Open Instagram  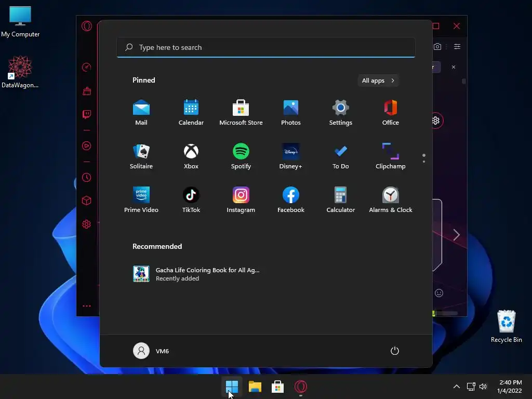pyautogui.click(x=241, y=200)
